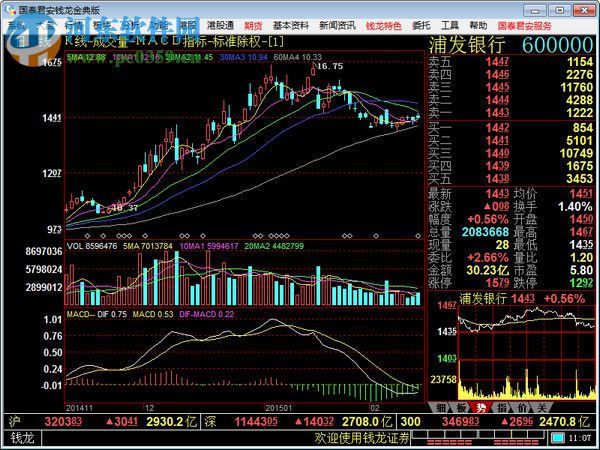The image size is (600, 450).
Task: Switch to the 关 tab
Action: [541, 408]
